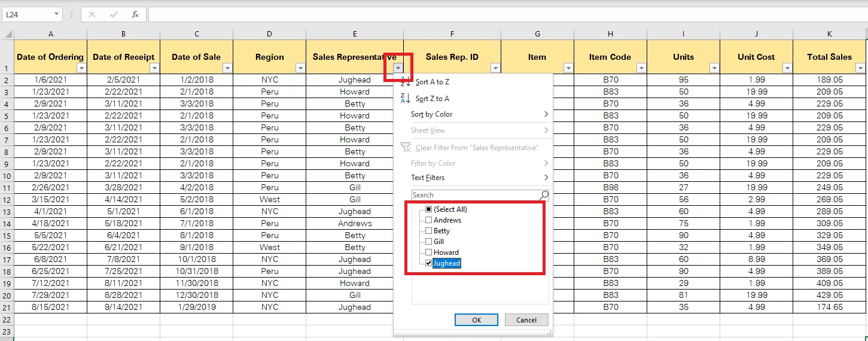Click Date of Ordering cell 1/6/2021
This screenshot has height=341, width=868.
click(51, 80)
